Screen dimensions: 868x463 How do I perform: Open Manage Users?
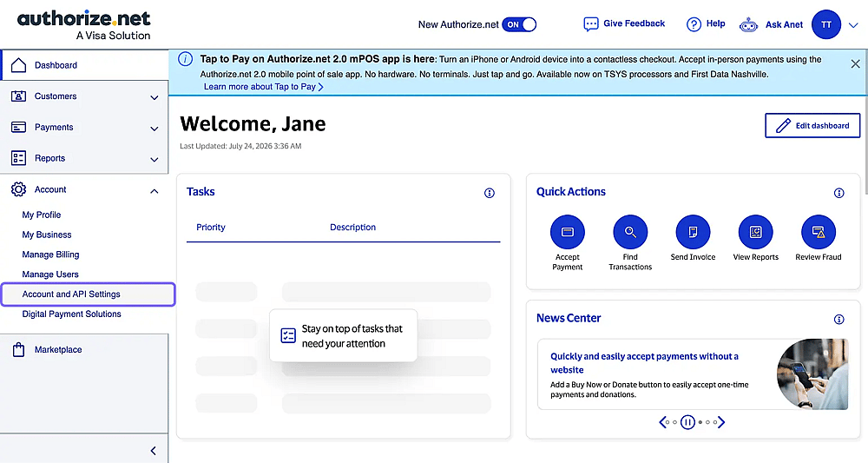[50, 274]
